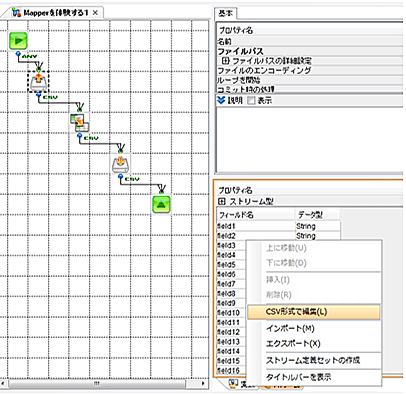Click the フィールド名 column header
Viewport: 406px width, 394px height.
(255, 215)
